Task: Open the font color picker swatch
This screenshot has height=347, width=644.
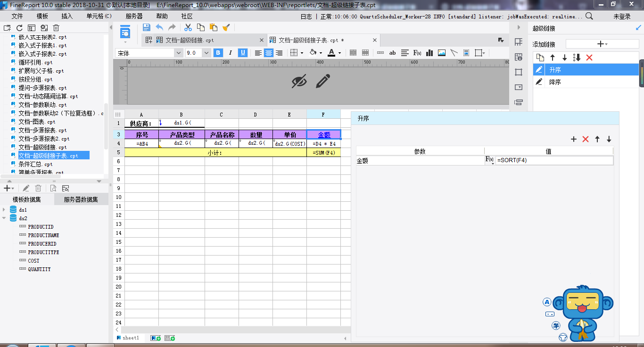Action: 331,53
